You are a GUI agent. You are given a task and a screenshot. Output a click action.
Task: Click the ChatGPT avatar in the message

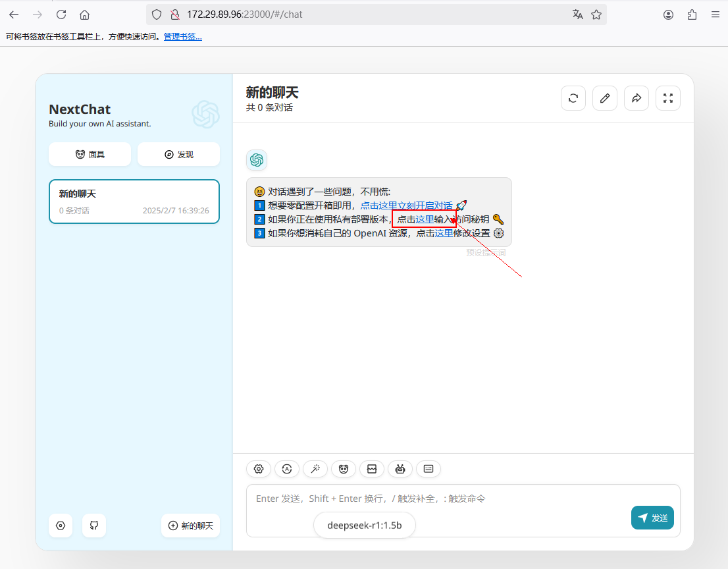[257, 160]
